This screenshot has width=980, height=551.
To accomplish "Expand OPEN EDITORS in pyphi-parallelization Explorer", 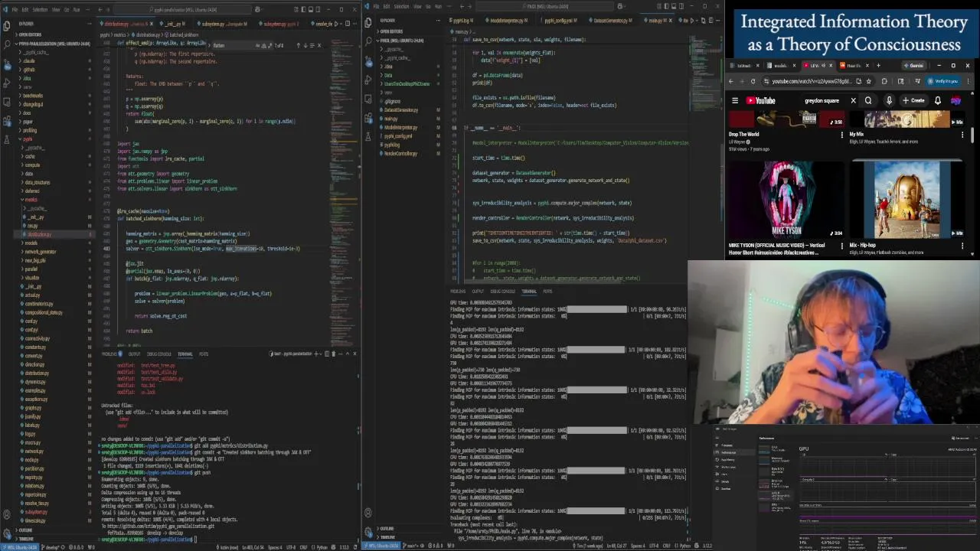I will click(29, 34).
